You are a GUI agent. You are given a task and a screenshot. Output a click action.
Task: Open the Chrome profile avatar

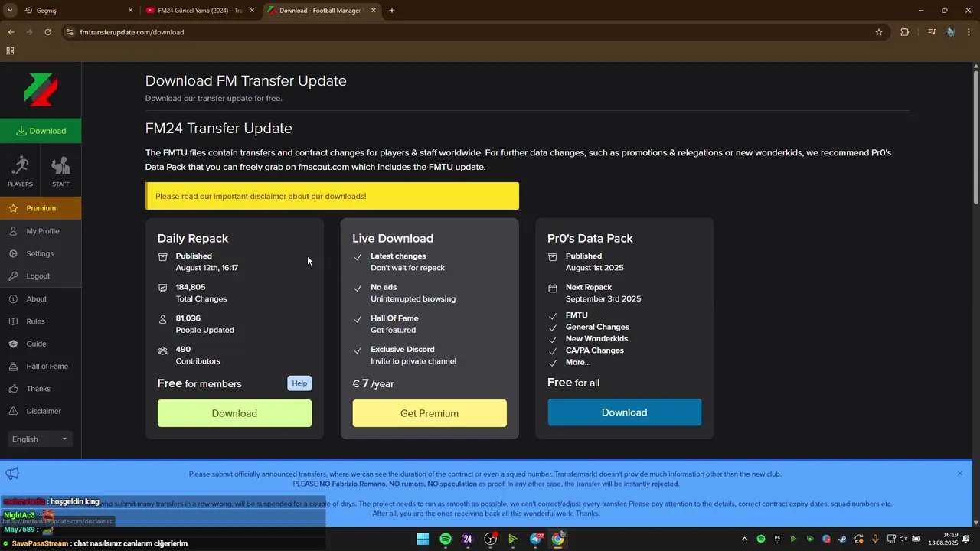click(950, 32)
